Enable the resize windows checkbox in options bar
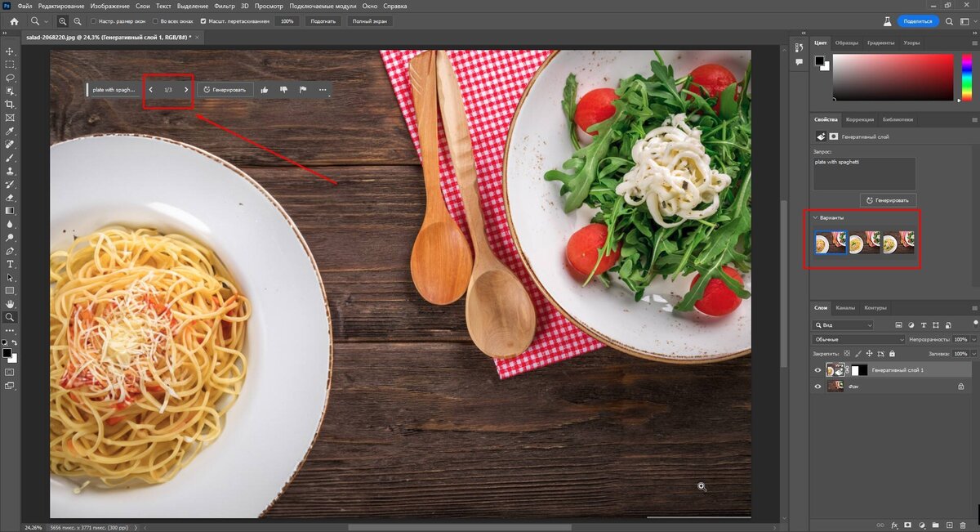This screenshot has height=532, width=980. pyautogui.click(x=93, y=20)
